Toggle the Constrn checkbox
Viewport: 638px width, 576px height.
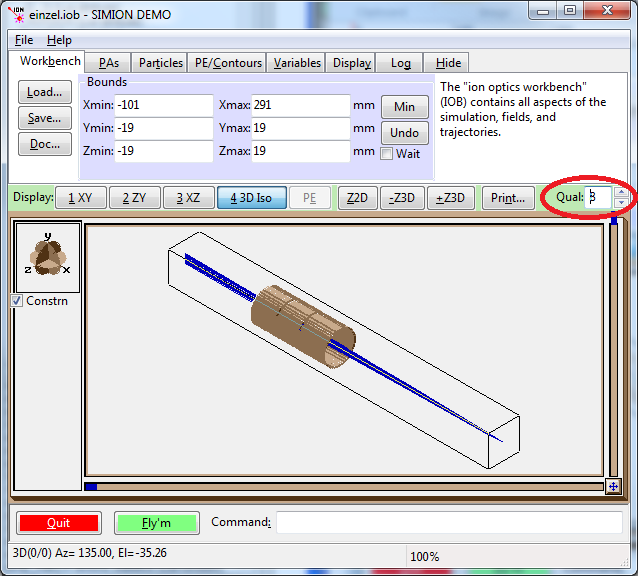point(17,301)
